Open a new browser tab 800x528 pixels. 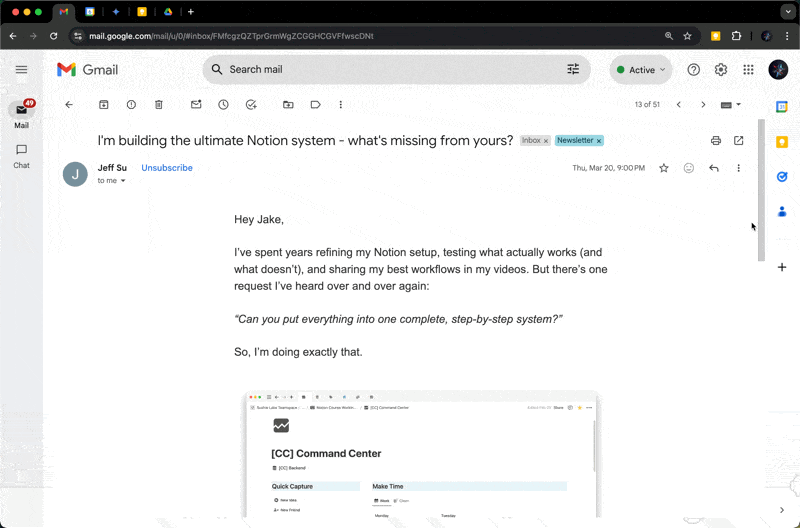(x=191, y=12)
